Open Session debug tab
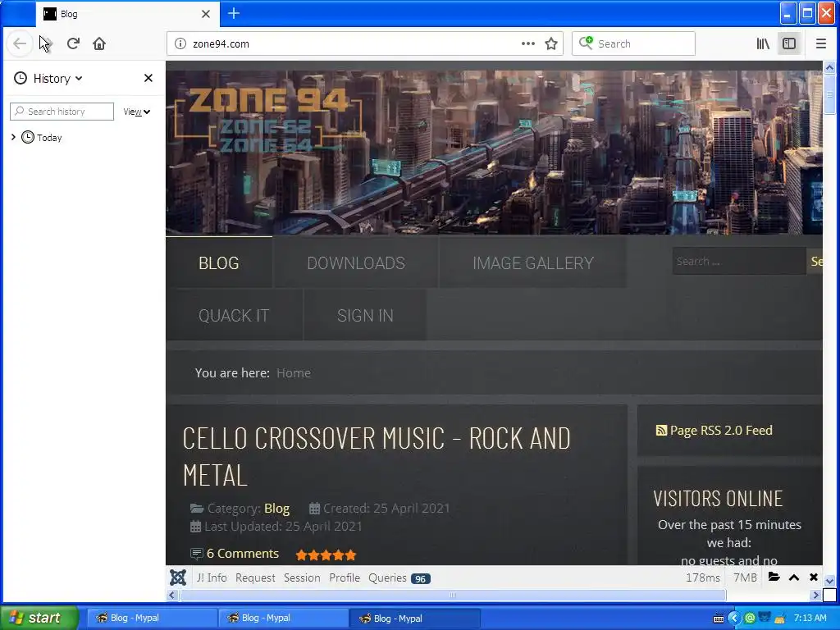The width and height of the screenshot is (840, 630). tap(302, 577)
